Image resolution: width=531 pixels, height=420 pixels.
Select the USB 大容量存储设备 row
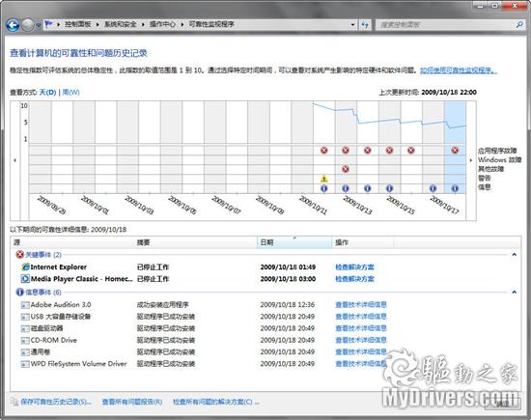click(x=265, y=317)
